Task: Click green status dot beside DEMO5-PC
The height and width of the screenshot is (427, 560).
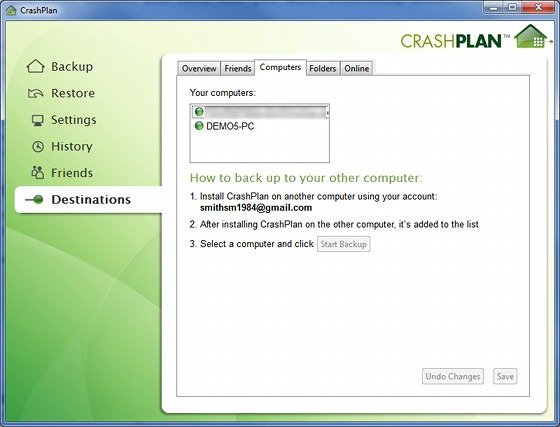Action: pos(199,126)
